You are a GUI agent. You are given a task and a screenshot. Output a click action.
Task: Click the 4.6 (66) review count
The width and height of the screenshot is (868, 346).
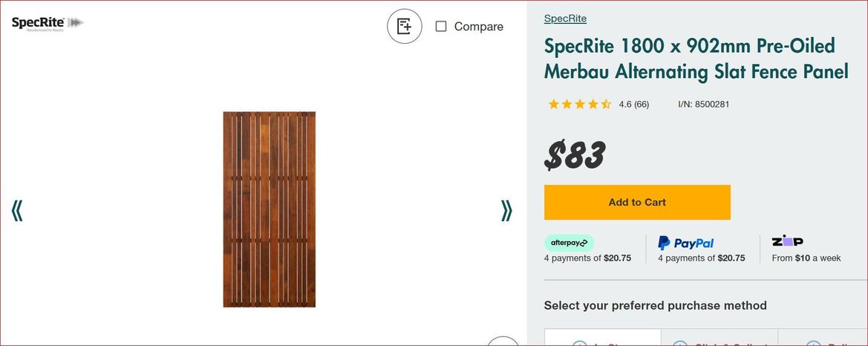634,104
